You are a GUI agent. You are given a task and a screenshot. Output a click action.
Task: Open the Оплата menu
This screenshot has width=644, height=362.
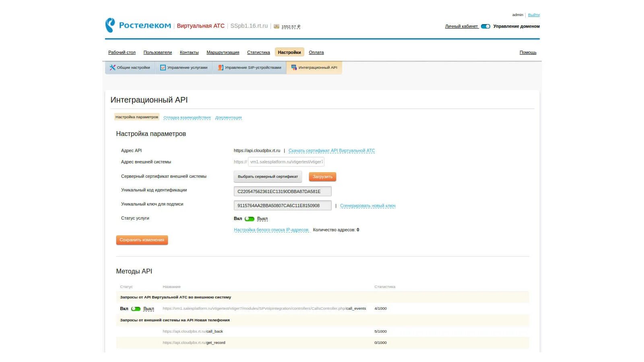coord(316,53)
